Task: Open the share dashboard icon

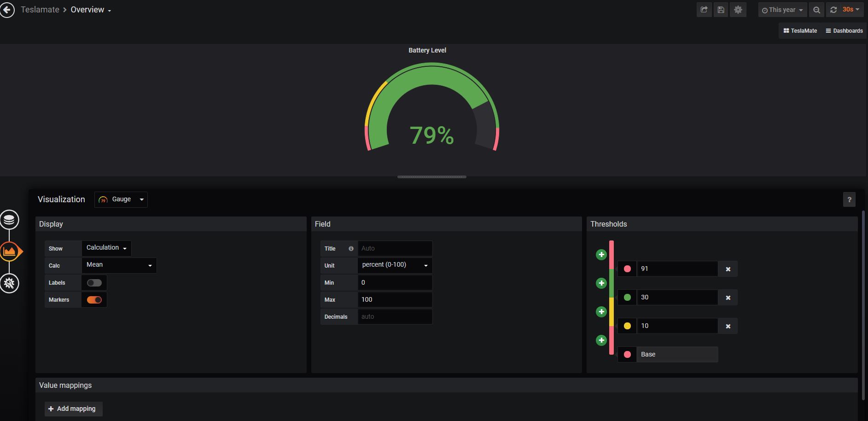Action: coord(704,10)
